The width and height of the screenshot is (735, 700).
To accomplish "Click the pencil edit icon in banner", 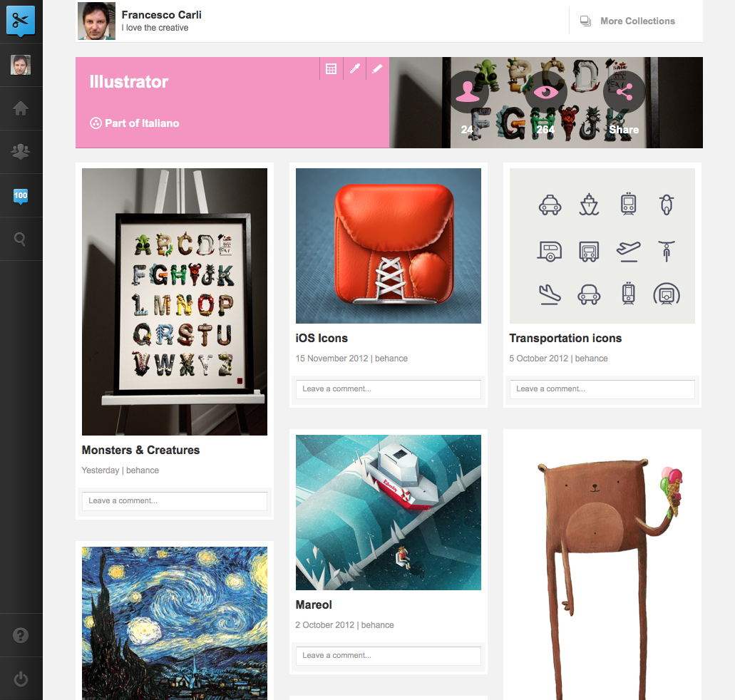I will [x=377, y=69].
